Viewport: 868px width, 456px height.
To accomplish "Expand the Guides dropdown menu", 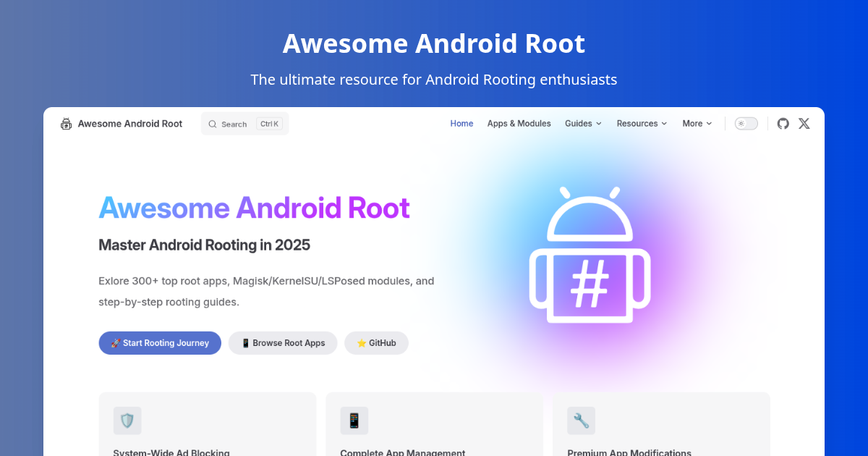I will [x=583, y=124].
